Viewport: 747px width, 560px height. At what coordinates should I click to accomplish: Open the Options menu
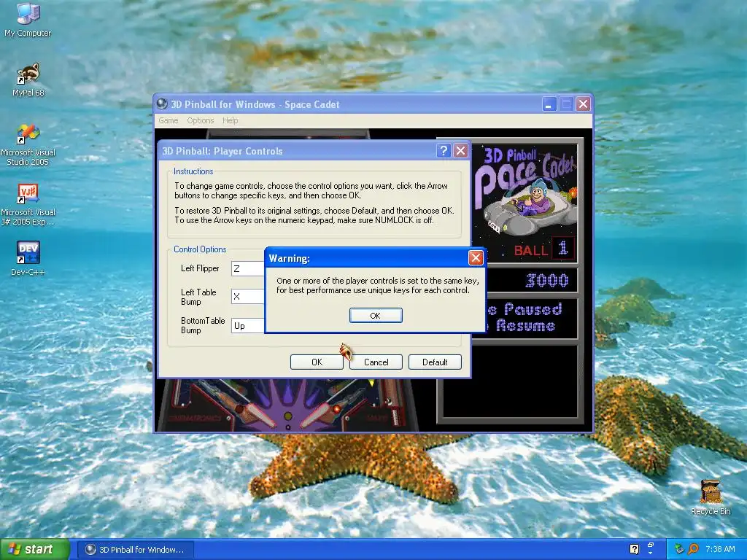click(200, 120)
